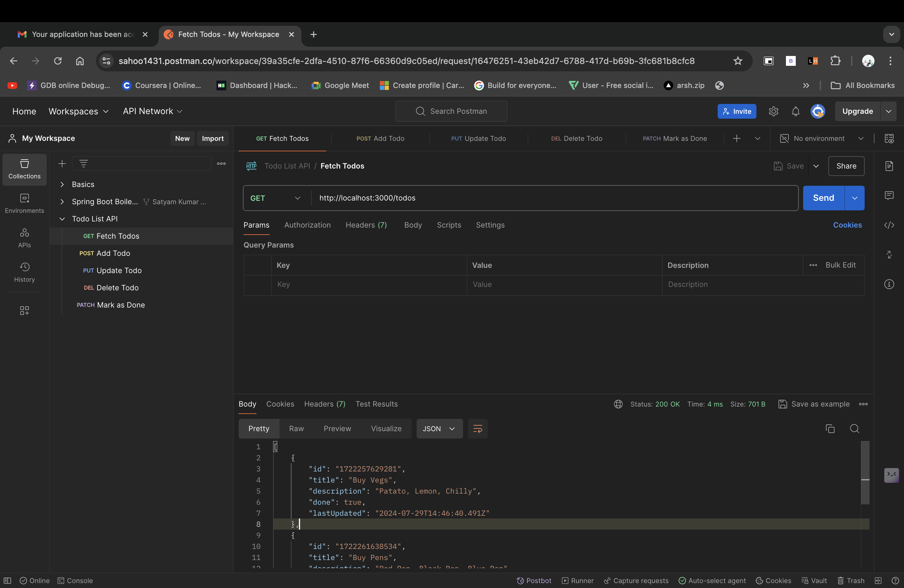Viewport: 904px width, 588px height.
Task: Open the Collections sidebar panel
Action: pyautogui.click(x=24, y=169)
